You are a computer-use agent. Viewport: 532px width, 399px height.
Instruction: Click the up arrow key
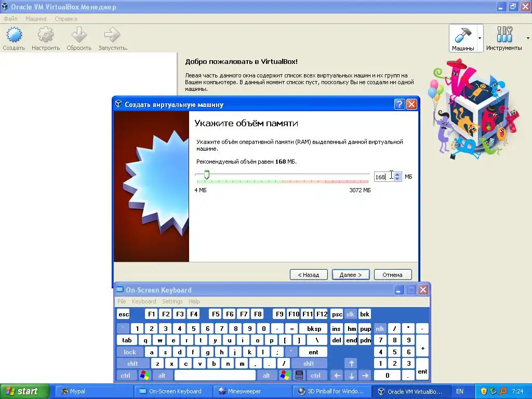click(x=352, y=364)
